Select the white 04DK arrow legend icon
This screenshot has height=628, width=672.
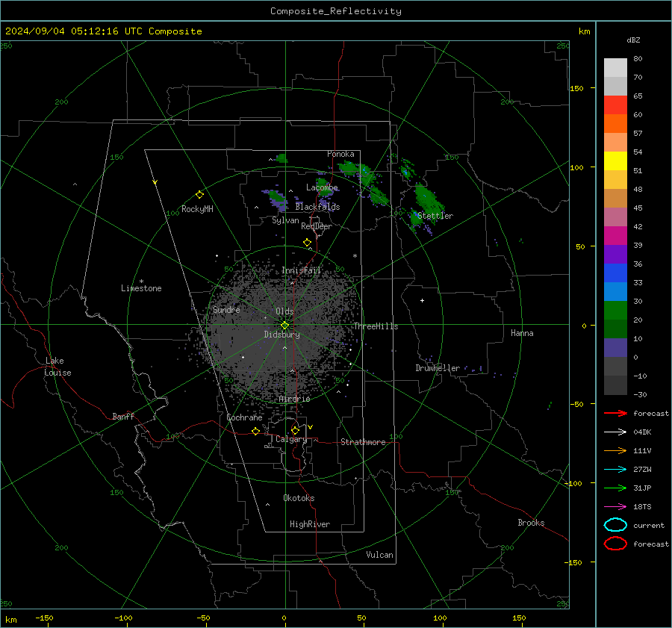tap(615, 432)
